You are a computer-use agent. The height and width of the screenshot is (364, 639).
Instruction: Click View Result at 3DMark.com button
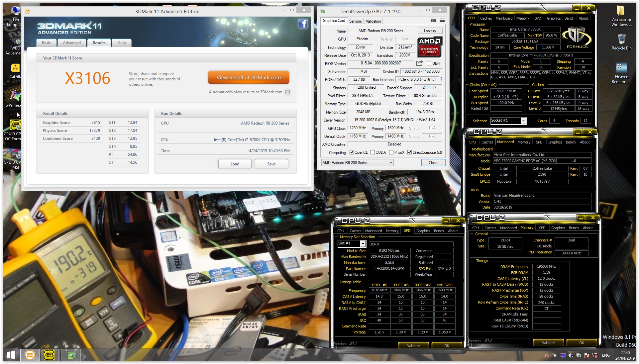coord(249,77)
